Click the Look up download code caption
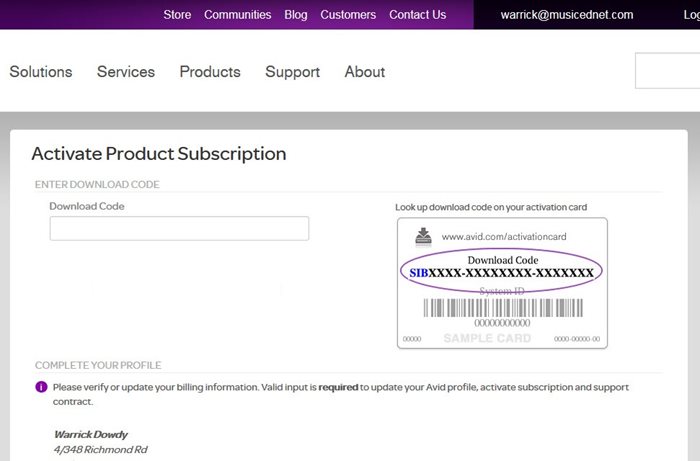Viewport: 700px width, 461px height. point(491,207)
